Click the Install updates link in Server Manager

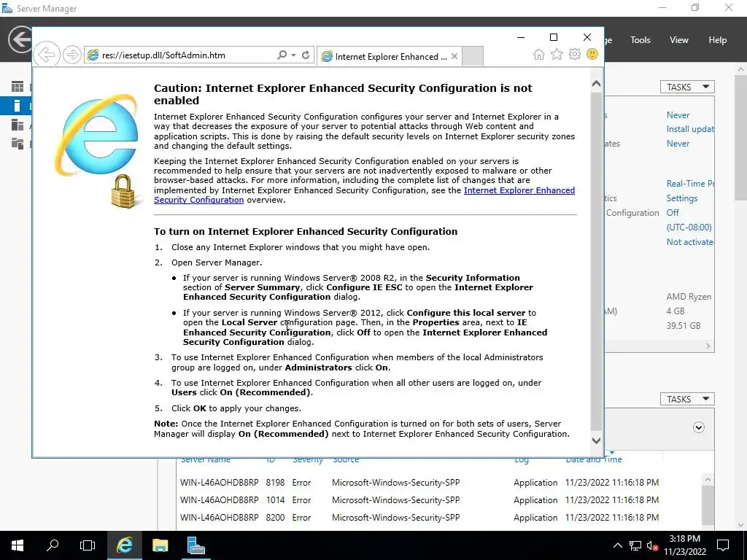click(690, 129)
